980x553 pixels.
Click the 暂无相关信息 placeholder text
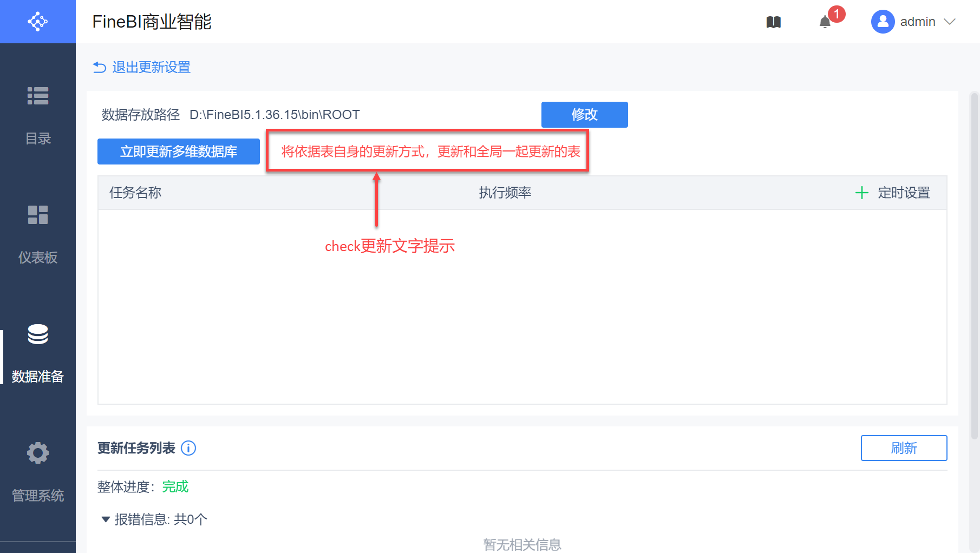click(x=522, y=544)
